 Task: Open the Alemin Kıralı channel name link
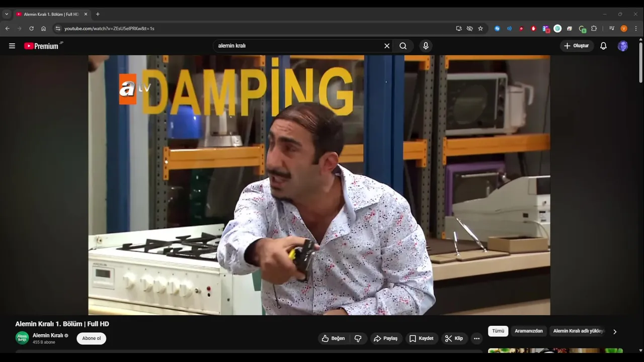(x=48, y=335)
